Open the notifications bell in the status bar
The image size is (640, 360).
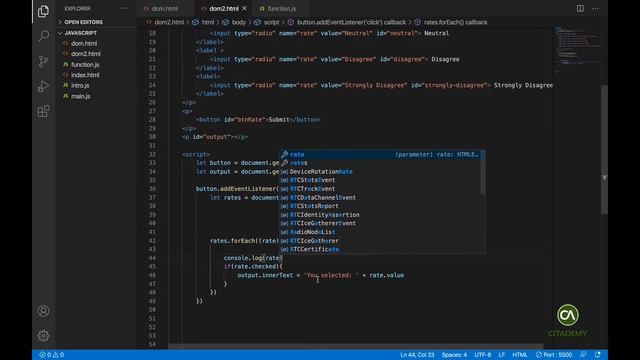[x=598, y=355]
